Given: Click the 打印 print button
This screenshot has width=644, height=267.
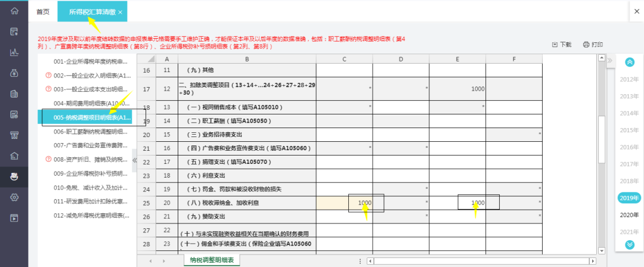Looking at the screenshot, I should 593,45.
